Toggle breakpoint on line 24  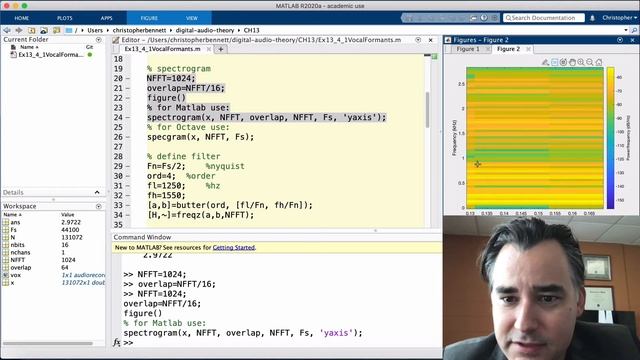128,118
